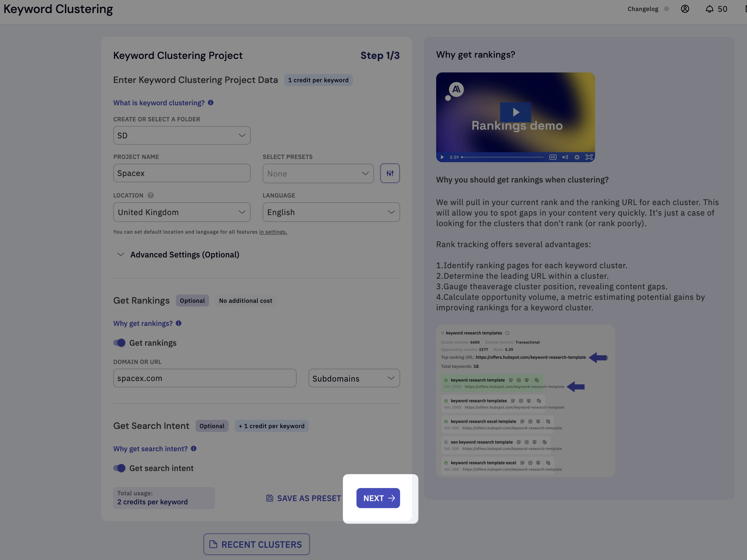This screenshot has width=747, height=560.
Task: Open the Subdomains dropdown
Action: (354, 378)
